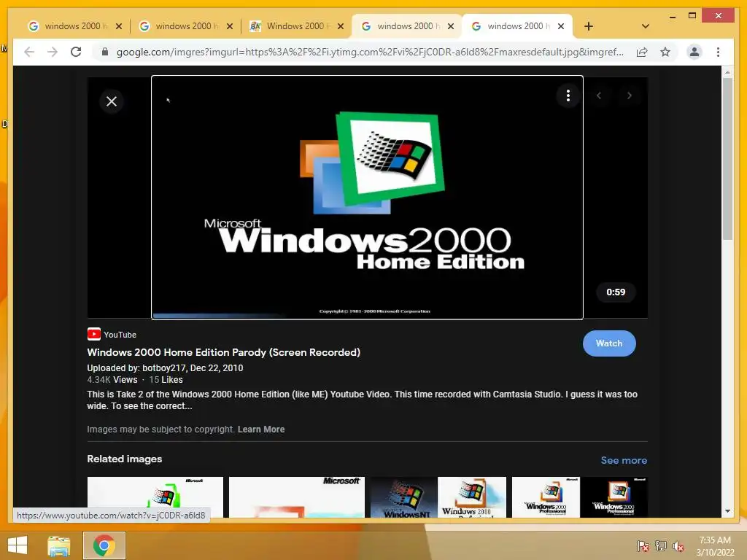747x560 pixels.
Task: Expand the tab search chevron
Action: coord(646,26)
